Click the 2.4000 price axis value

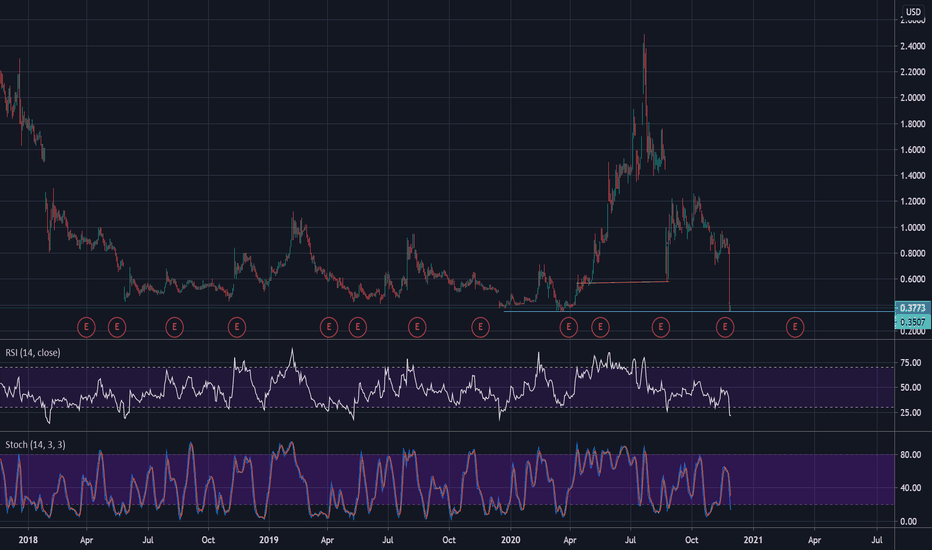[912, 46]
